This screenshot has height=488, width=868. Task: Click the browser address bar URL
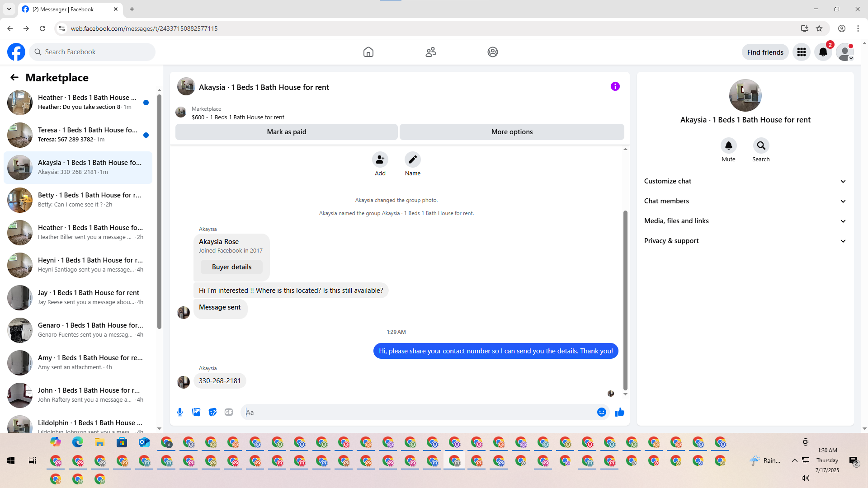pos(144,28)
